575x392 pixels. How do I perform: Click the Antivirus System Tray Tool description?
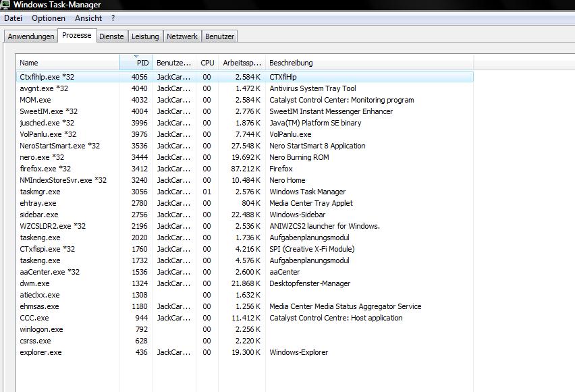312,88
